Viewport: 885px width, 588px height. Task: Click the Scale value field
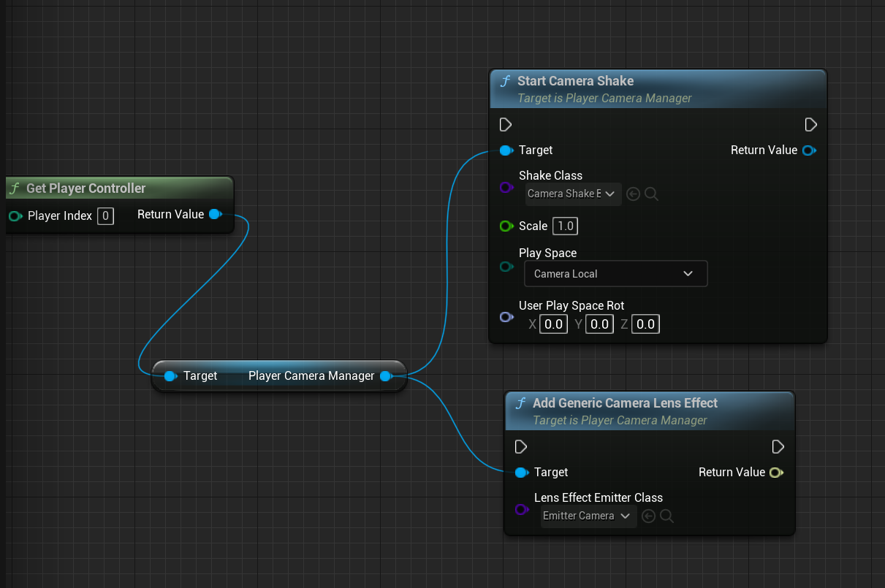tap(565, 226)
